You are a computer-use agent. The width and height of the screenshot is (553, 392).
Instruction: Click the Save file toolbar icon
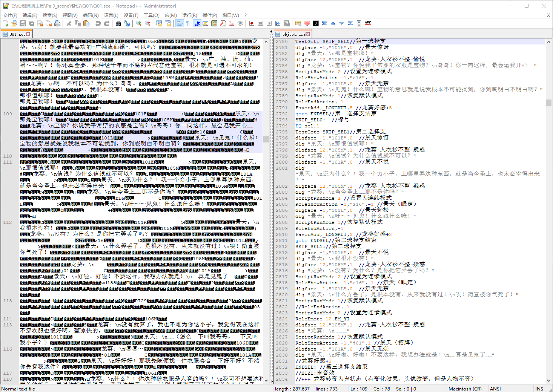(x=23, y=23)
